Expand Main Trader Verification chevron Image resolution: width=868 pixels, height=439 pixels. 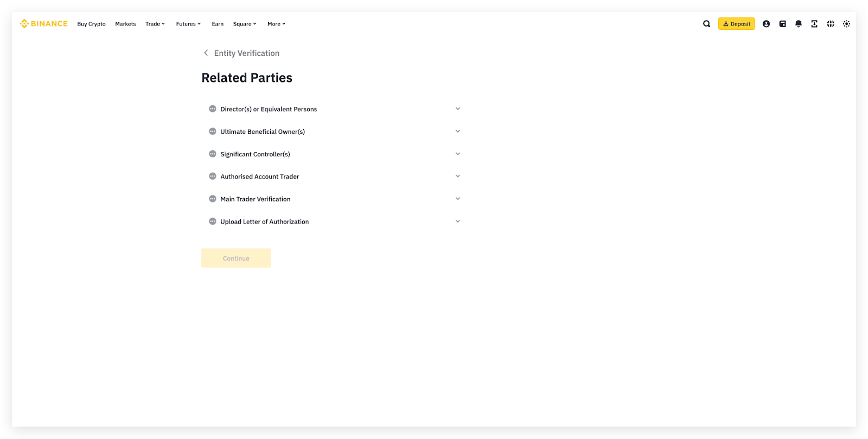[458, 199]
